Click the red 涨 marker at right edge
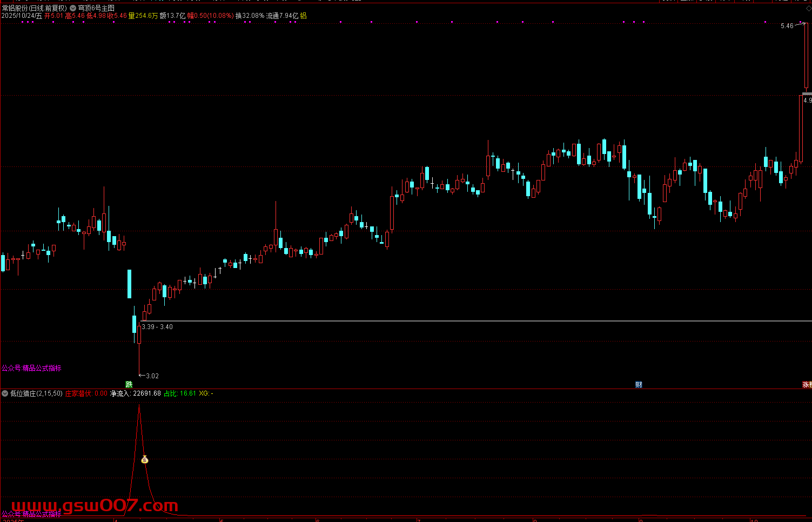 (x=807, y=385)
